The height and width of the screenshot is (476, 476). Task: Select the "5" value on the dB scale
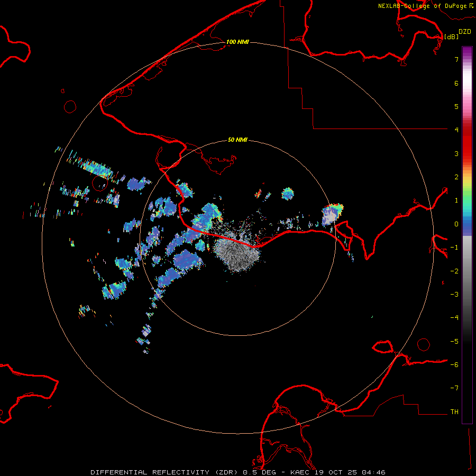point(456,106)
